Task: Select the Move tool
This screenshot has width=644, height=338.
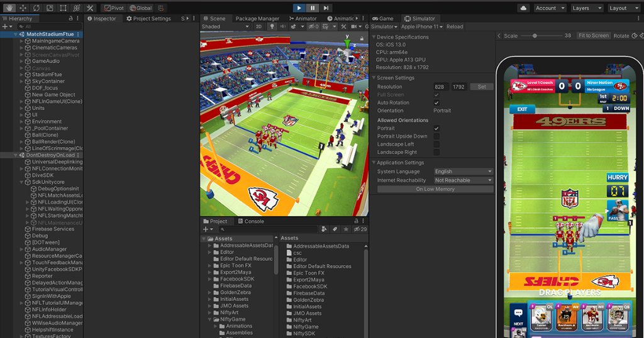Action: point(23,8)
